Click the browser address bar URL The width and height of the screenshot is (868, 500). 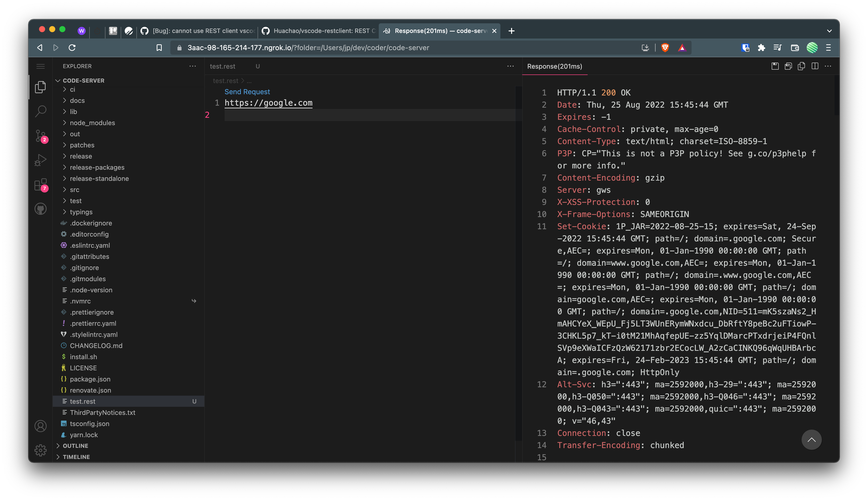click(308, 48)
